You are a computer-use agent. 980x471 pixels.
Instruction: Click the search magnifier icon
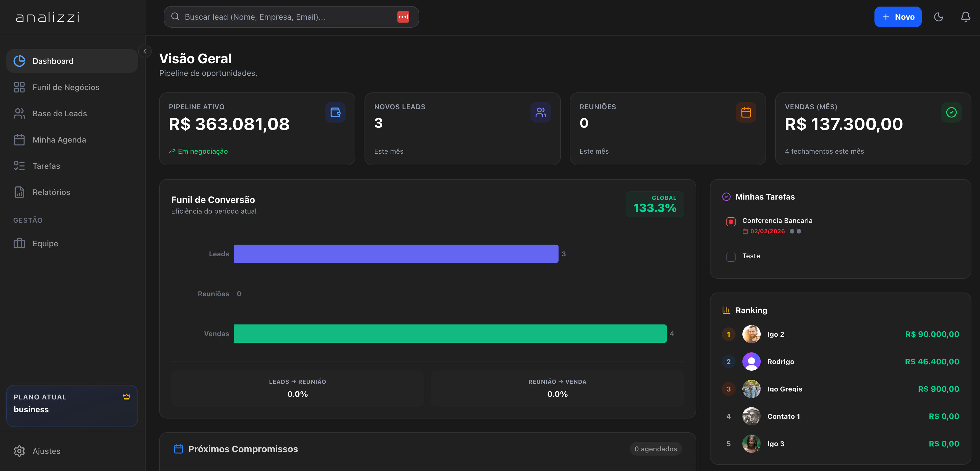175,16
